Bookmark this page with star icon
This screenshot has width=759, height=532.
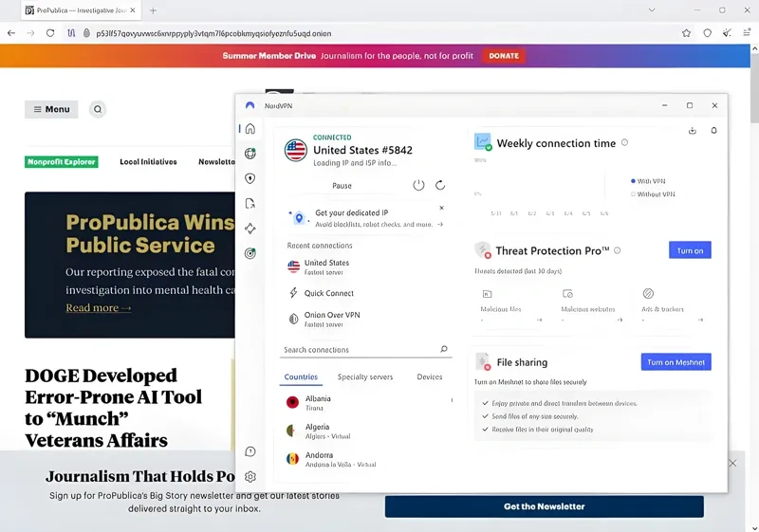pos(686,33)
